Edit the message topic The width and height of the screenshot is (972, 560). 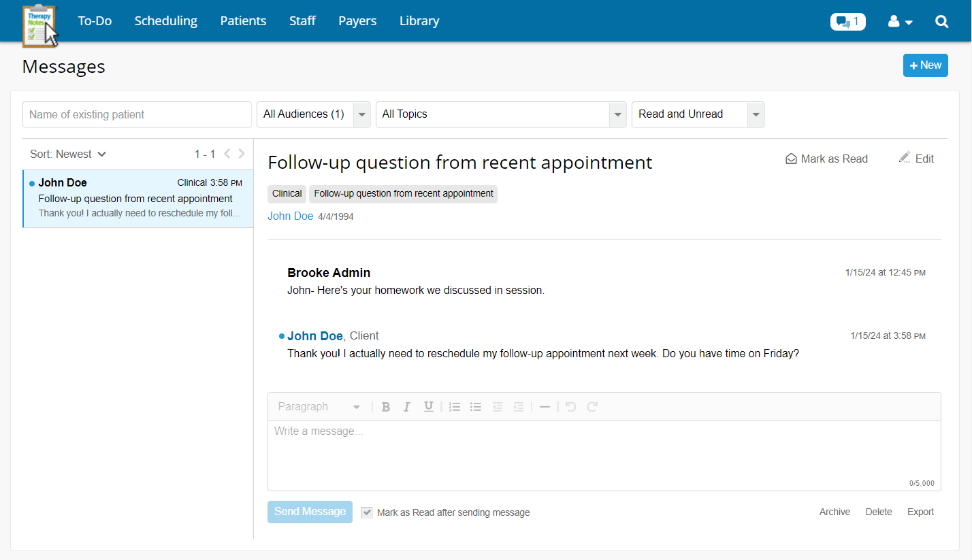click(916, 159)
